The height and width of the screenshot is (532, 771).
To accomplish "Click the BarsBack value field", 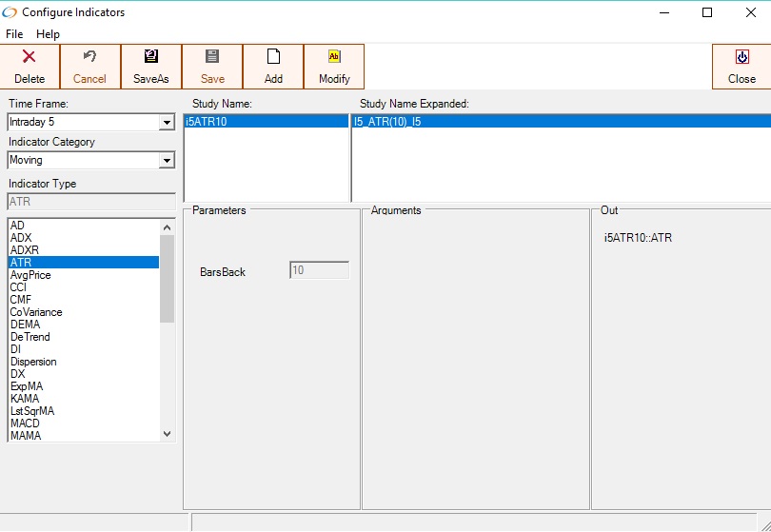I will (319, 271).
